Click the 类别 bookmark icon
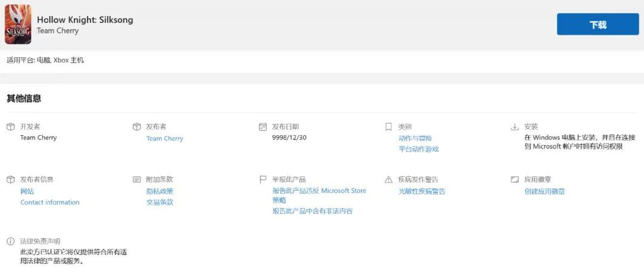The width and height of the screenshot is (644, 277). (x=389, y=127)
